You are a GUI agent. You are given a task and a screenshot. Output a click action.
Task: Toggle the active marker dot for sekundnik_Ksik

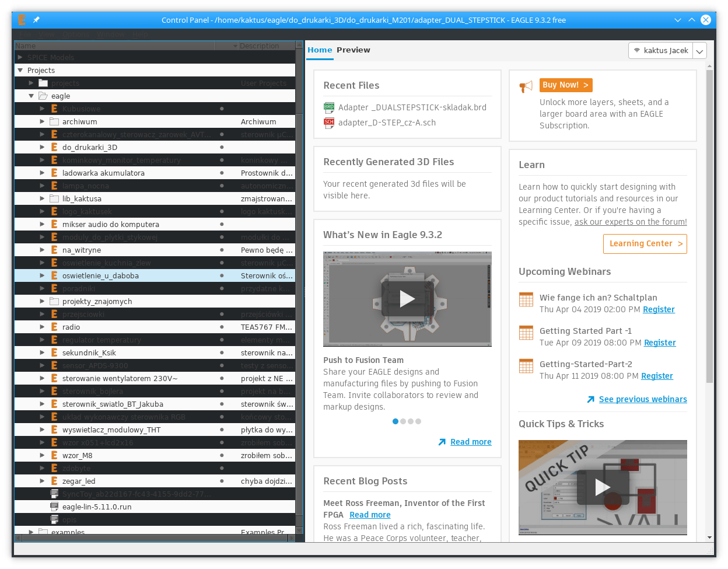tap(222, 353)
